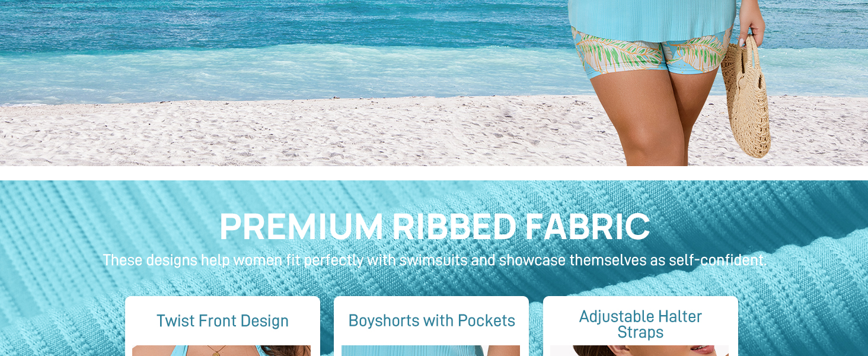Click the gold necklace in Twist Front image
868x356 pixels.
tap(216, 351)
